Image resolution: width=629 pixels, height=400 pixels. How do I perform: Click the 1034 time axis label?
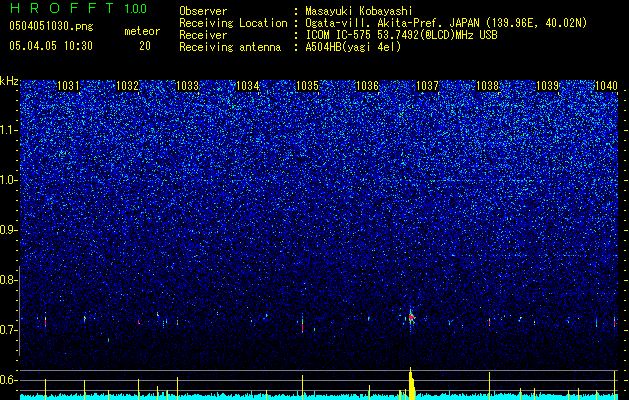tap(248, 86)
